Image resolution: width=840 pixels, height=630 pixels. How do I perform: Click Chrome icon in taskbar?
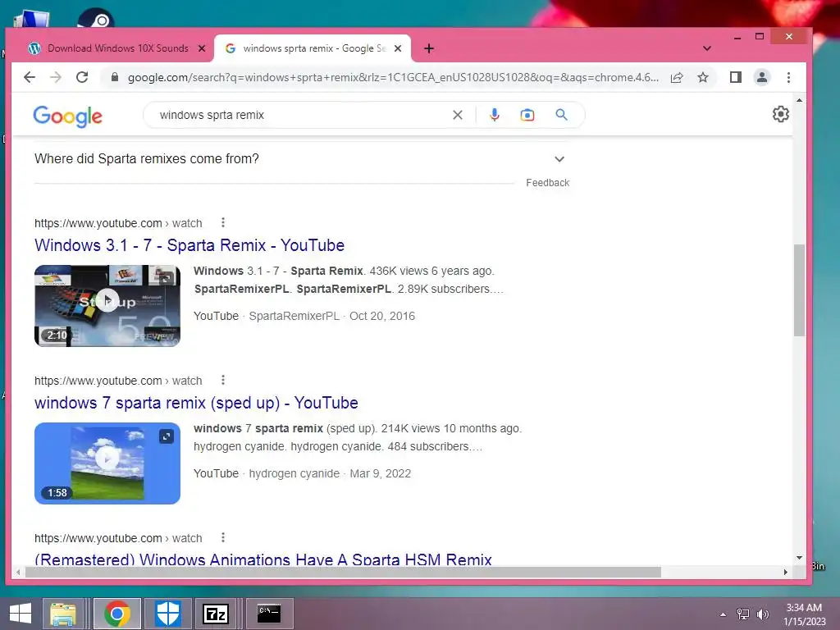[117, 614]
